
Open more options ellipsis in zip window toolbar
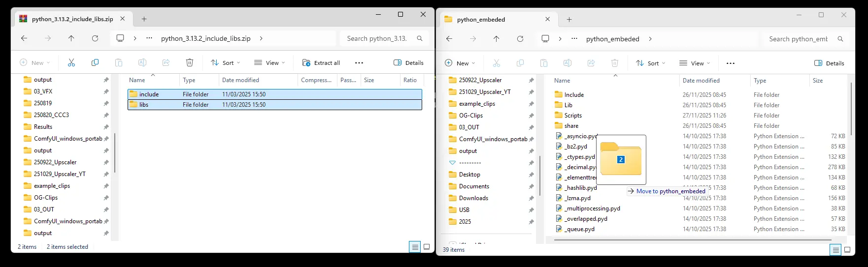[x=359, y=63]
